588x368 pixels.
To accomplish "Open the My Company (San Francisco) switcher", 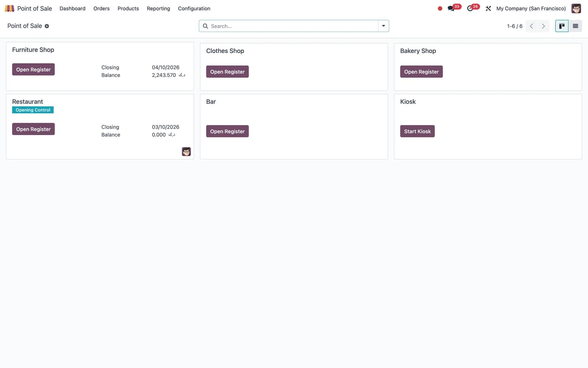I will [531, 8].
